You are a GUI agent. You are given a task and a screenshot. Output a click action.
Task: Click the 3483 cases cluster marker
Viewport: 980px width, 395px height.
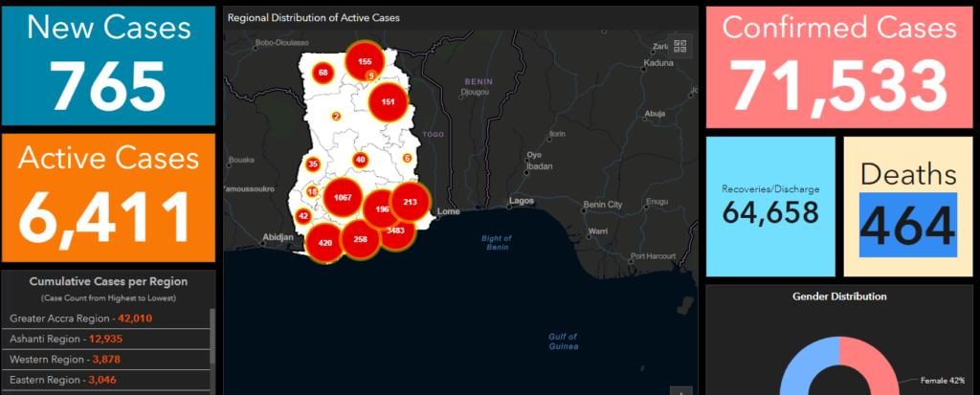(x=396, y=230)
